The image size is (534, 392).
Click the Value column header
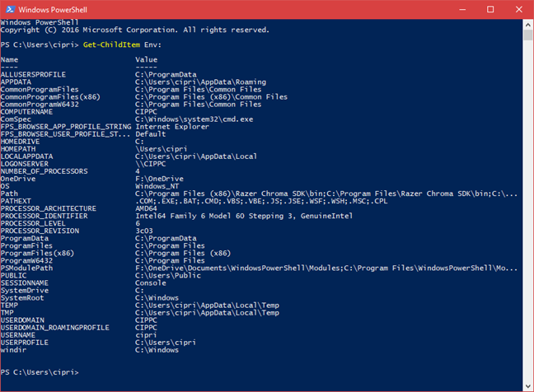[147, 59]
